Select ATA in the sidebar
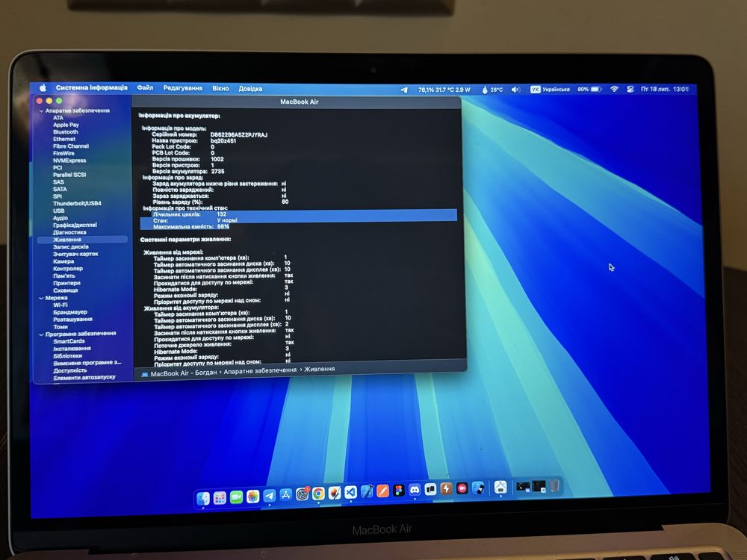Screen dimensions: 747x560 coord(58,118)
